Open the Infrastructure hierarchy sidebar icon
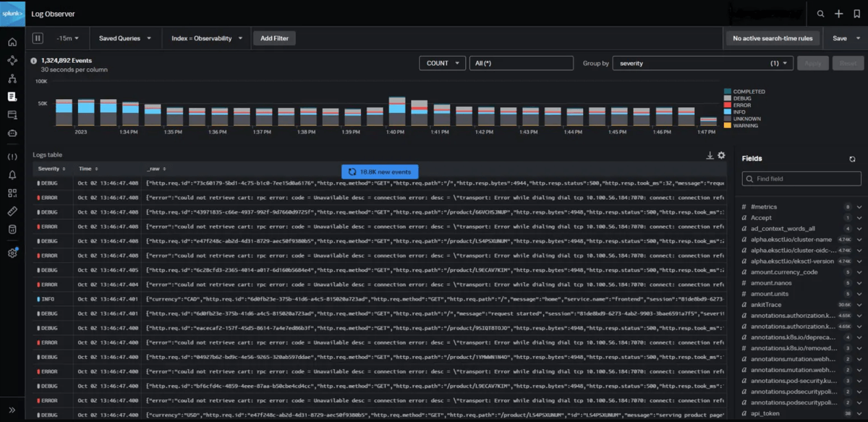 (x=12, y=78)
